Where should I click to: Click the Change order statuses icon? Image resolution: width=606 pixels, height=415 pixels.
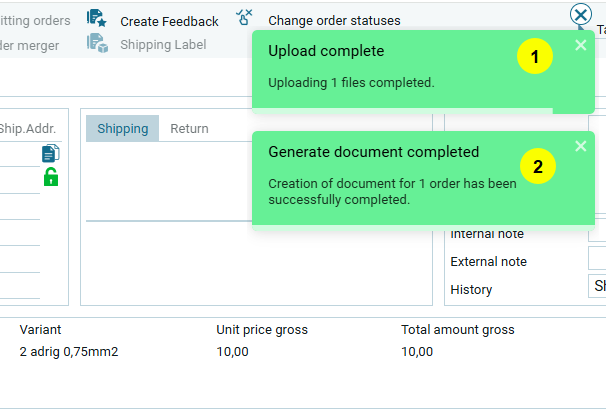point(244,17)
